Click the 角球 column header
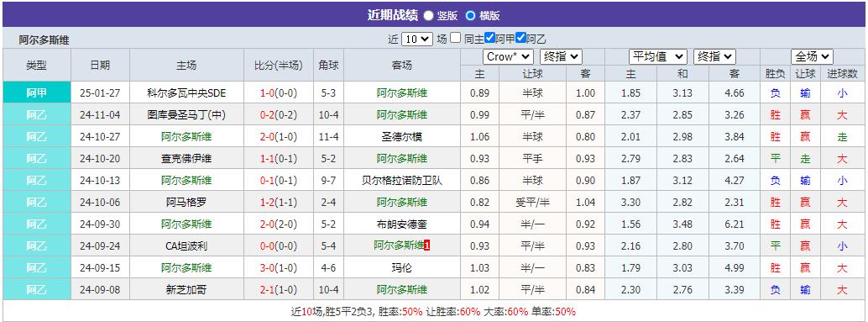Viewport: 868px width, 322px height. 328,65
